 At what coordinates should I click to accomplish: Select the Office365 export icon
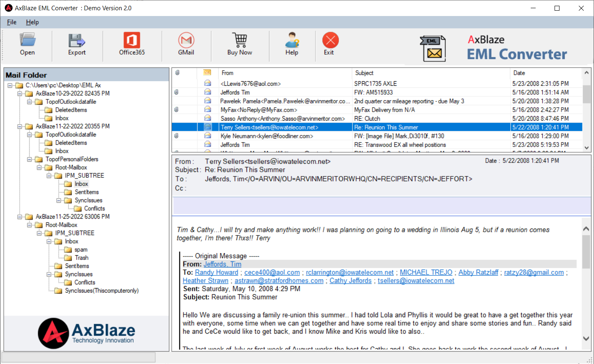point(132,40)
